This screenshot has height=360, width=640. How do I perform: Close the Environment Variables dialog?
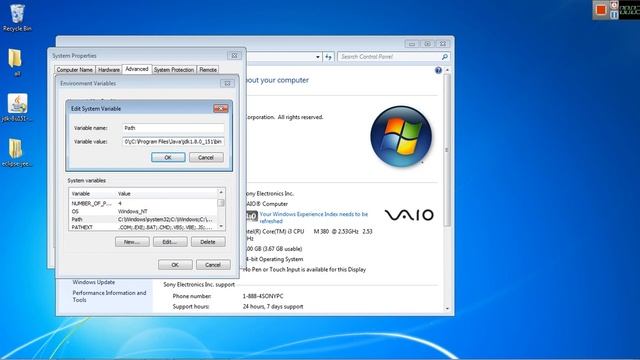[x=227, y=83]
